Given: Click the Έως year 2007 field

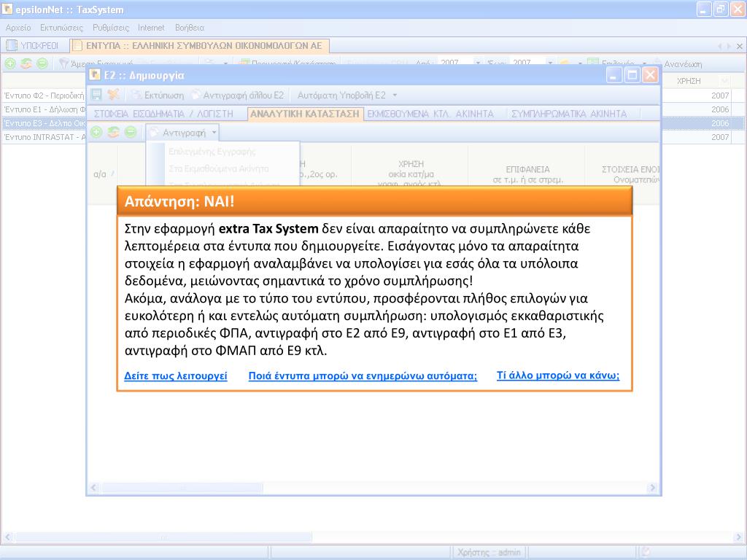Looking at the screenshot, I should tap(527, 63).
